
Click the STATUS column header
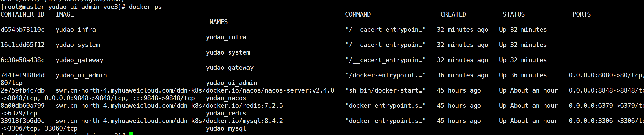coord(514,14)
